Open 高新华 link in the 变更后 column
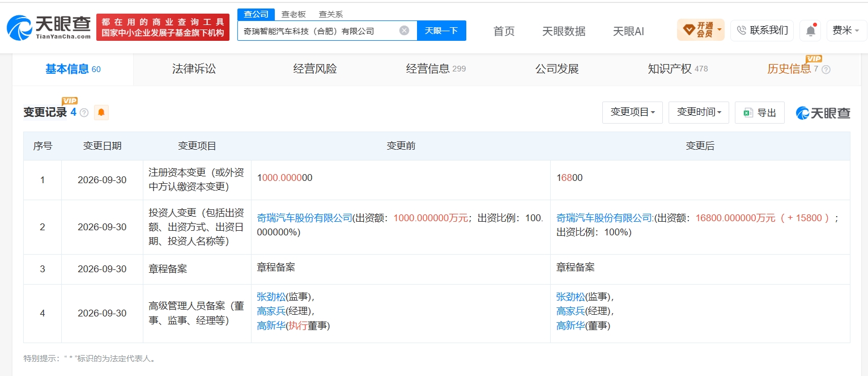Screen dimensions: 868x376 [x=571, y=326]
